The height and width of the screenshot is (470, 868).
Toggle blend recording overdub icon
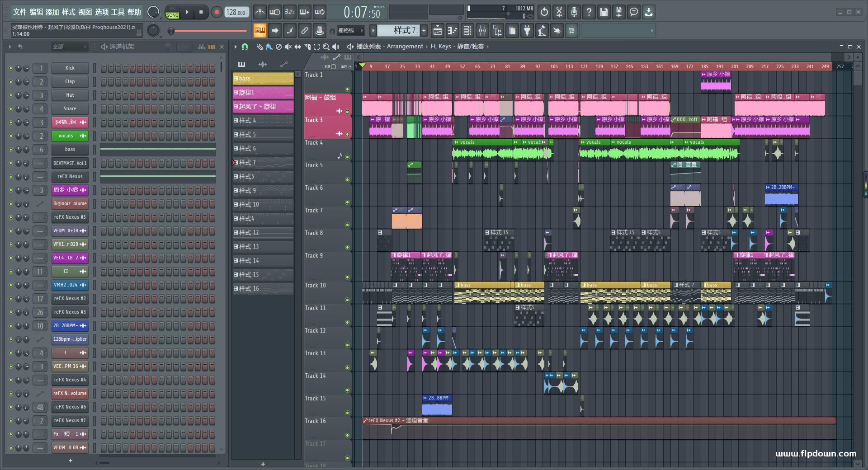305,12
